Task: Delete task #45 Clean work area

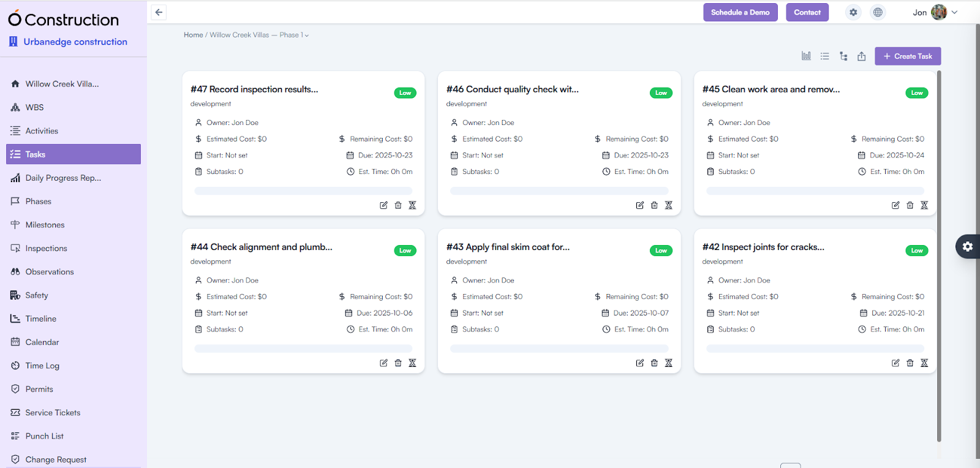Action: 910,205
